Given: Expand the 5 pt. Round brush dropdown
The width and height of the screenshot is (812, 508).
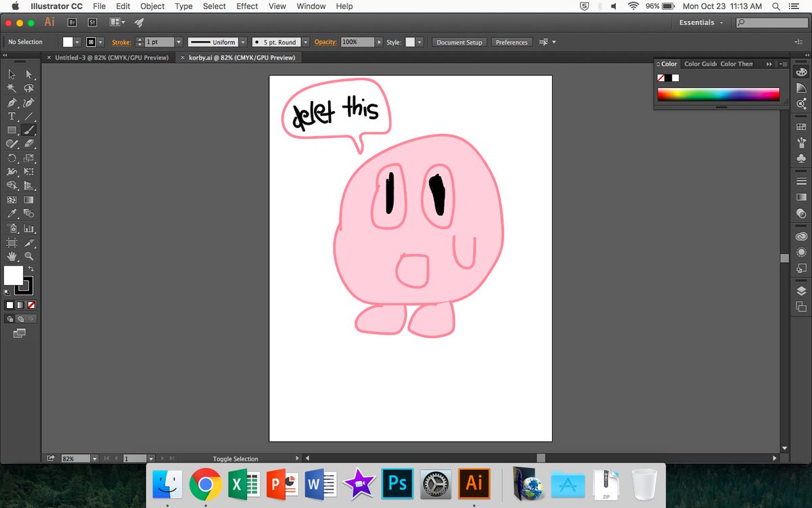Looking at the screenshot, I should pyautogui.click(x=306, y=42).
